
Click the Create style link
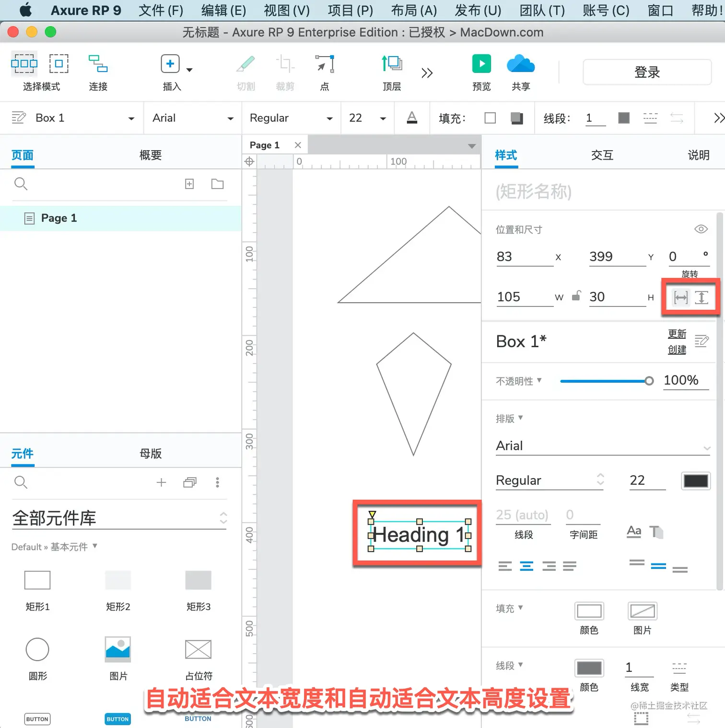click(677, 350)
